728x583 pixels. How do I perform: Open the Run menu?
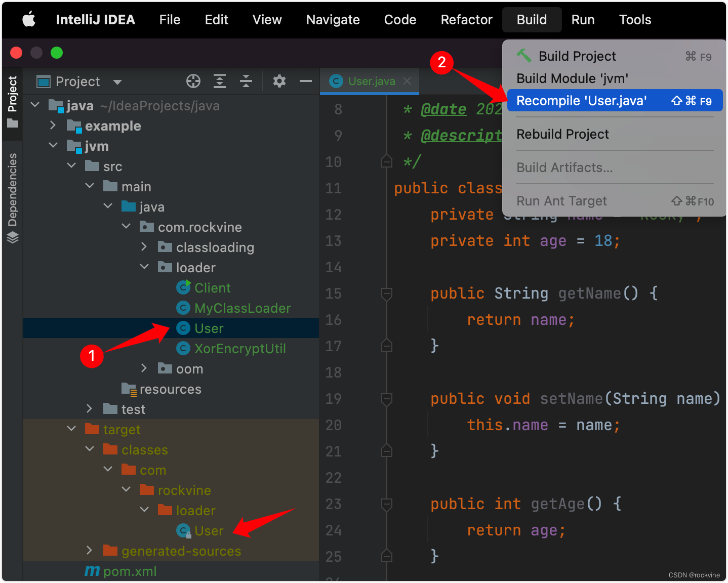click(x=583, y=20)
